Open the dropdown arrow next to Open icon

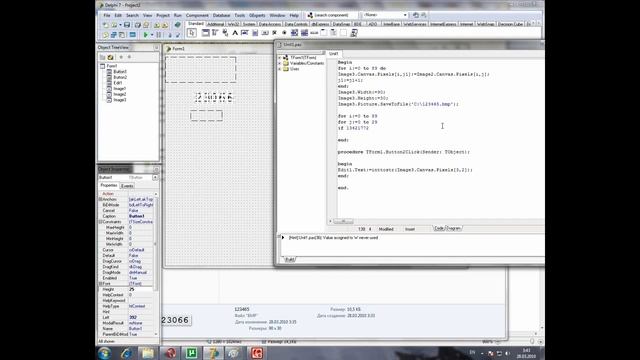[x=120, y=25]
